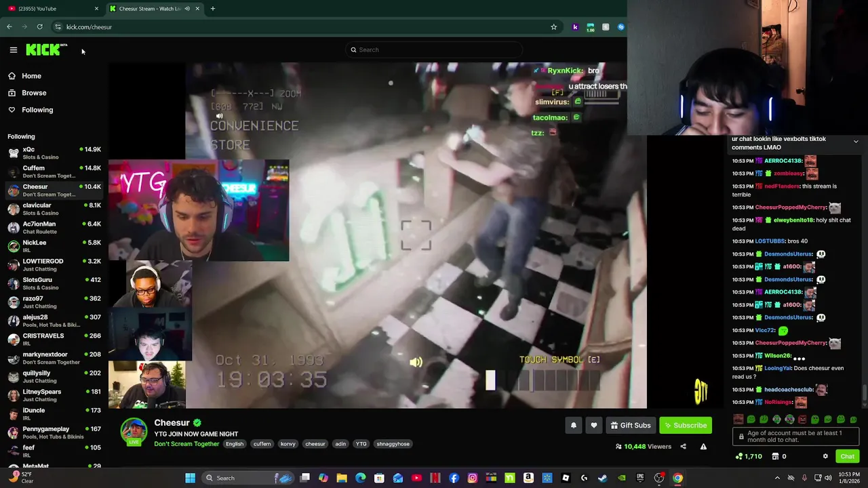Open chat settings gear icon
The image size is (868, 488).
[x=825, y=456]
